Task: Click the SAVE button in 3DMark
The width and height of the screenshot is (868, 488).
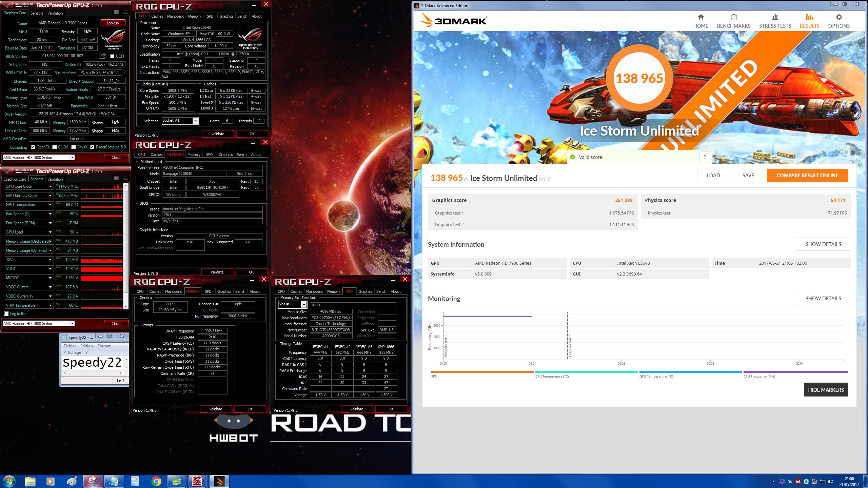Action: click(748, 175)
